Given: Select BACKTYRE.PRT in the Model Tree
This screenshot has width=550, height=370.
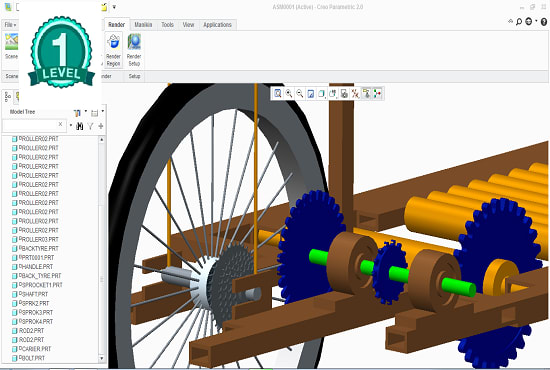Looking at the screenshot, I should 39,248.
